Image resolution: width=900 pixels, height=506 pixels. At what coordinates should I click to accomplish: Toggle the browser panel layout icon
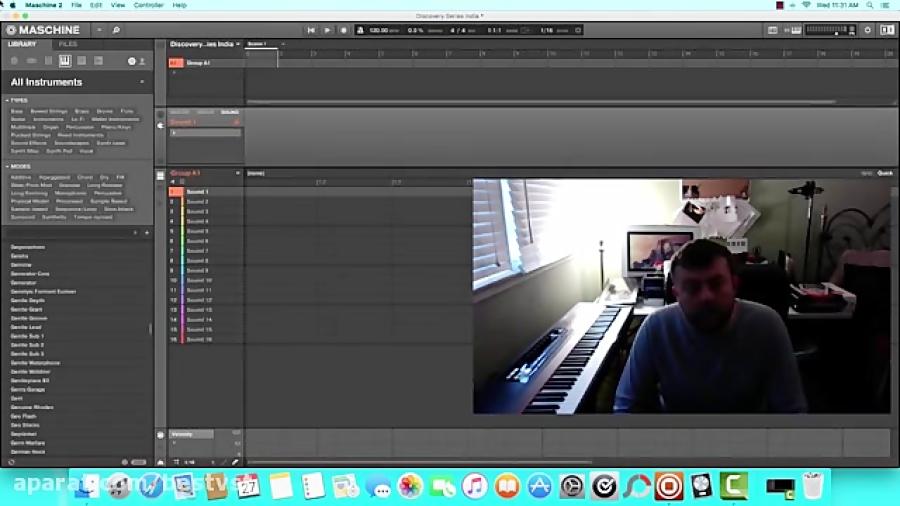point(887,30)
